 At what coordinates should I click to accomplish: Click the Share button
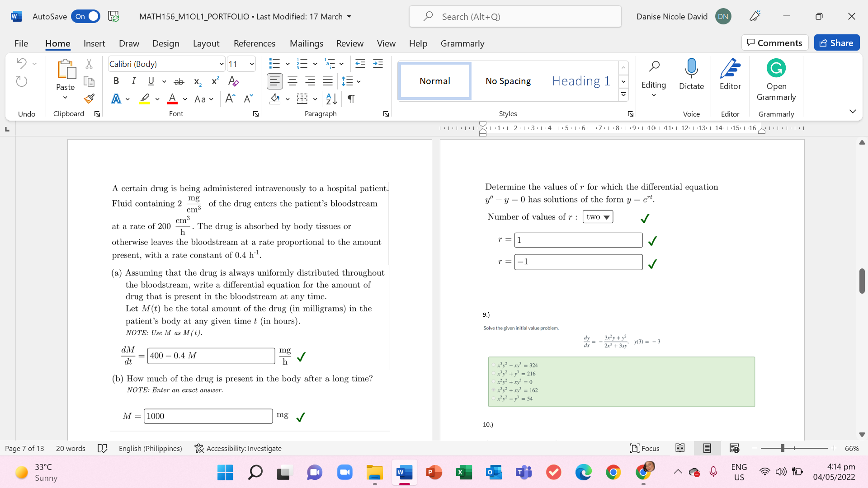(x=837, y=43)
